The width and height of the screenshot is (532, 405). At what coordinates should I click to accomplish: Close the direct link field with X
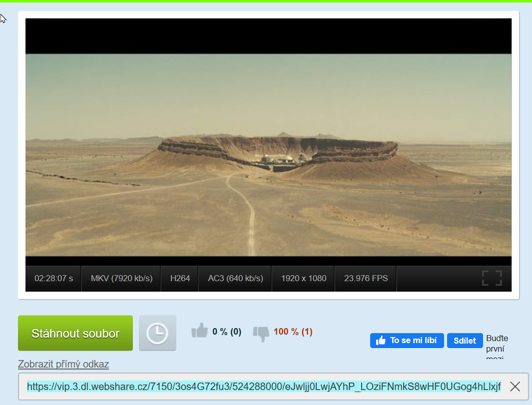[515, 386]
